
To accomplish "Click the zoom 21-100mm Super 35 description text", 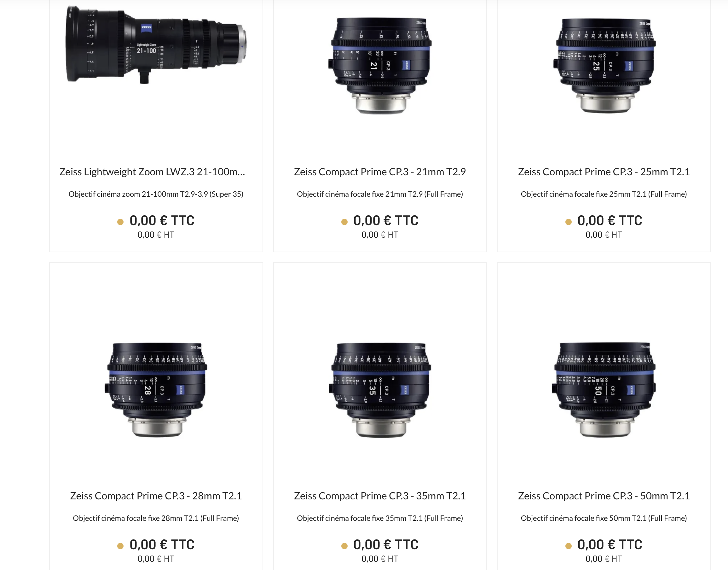I will click(156, 194).
